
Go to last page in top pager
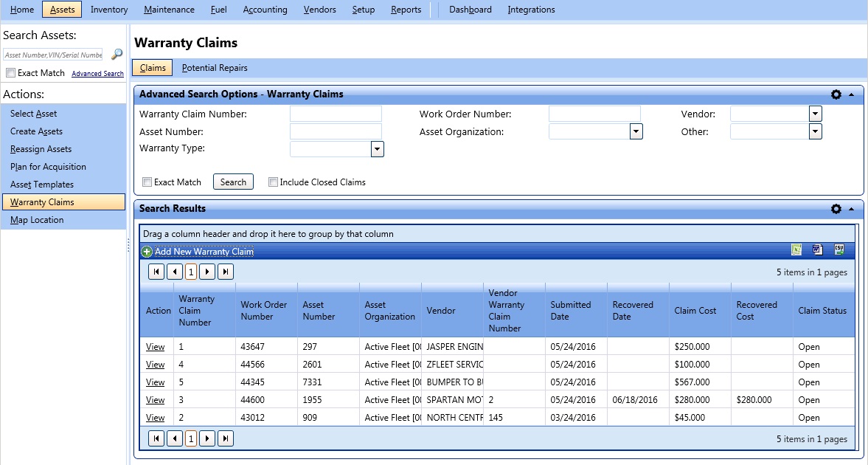coord(226,272)
